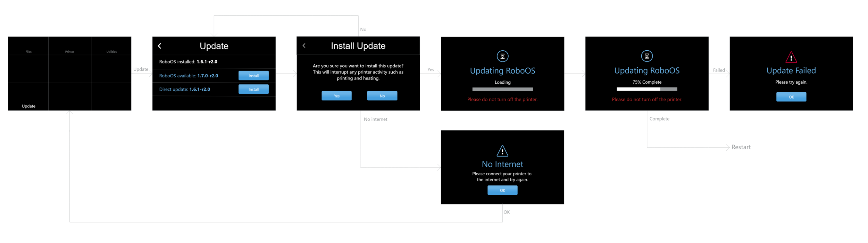Click the Loading progress bar
The width and height of the screenshot is (868, 243).
[502, 89]
